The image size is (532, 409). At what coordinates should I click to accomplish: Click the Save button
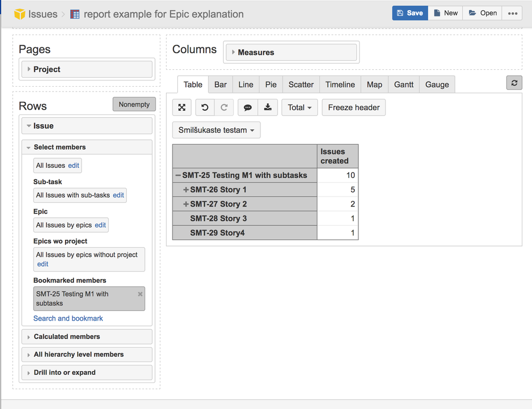tap(410, 13)
